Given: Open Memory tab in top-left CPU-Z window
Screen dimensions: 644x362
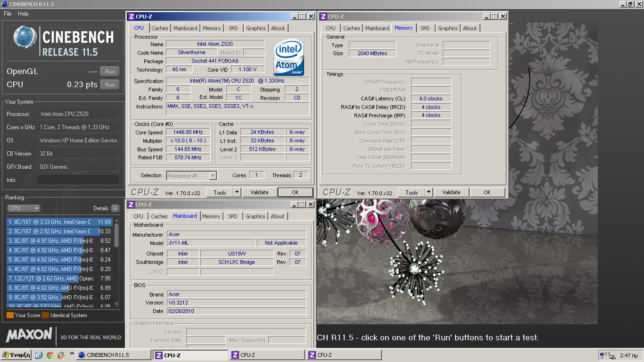Looking at the screenshot, I should tap(212, 28).
